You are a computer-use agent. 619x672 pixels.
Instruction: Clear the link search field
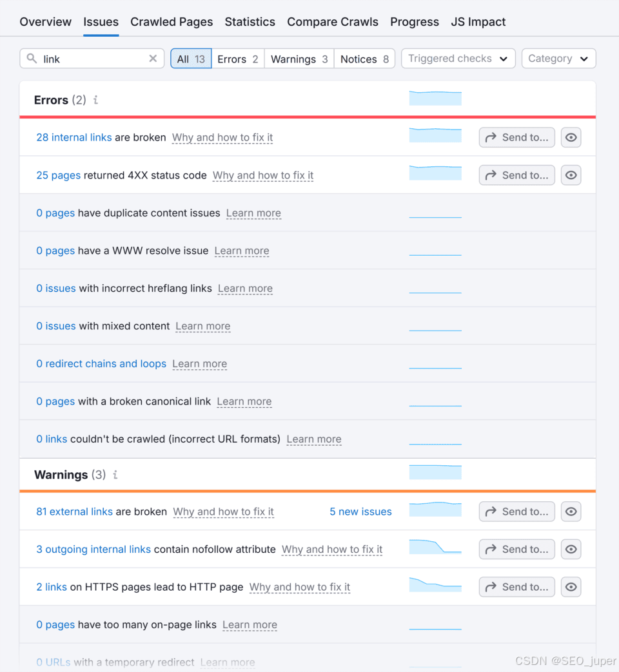(x=153, y=59)
